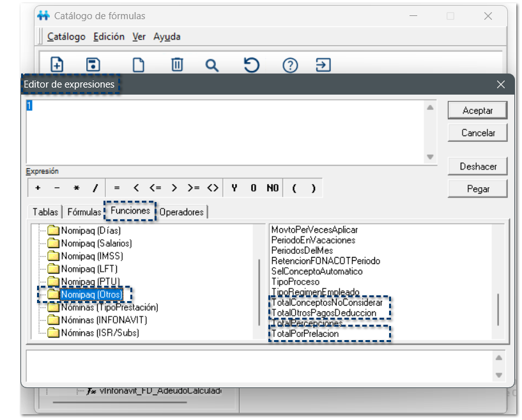Open the Edición menu

[x=109, y=36]
